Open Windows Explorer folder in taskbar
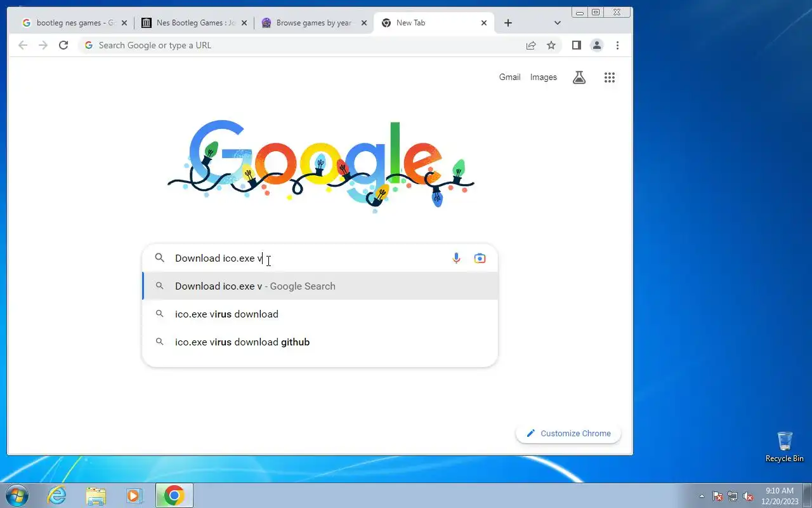This screenshot has width=812, height=508. [96, 495]
